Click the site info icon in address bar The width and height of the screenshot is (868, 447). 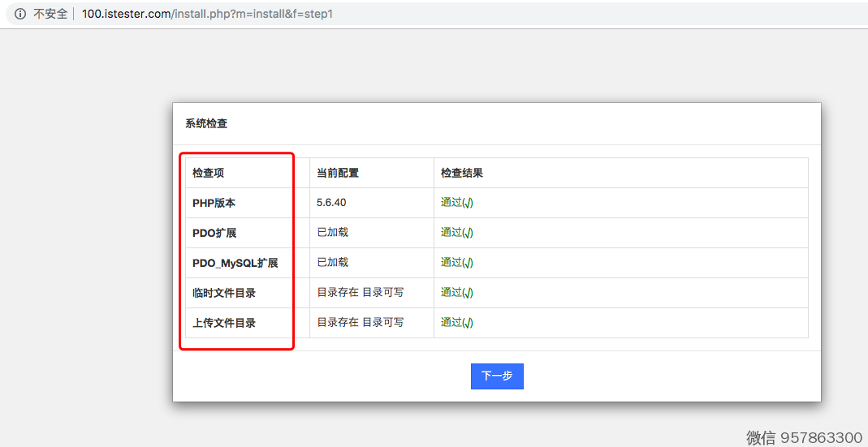click(20, 14)
